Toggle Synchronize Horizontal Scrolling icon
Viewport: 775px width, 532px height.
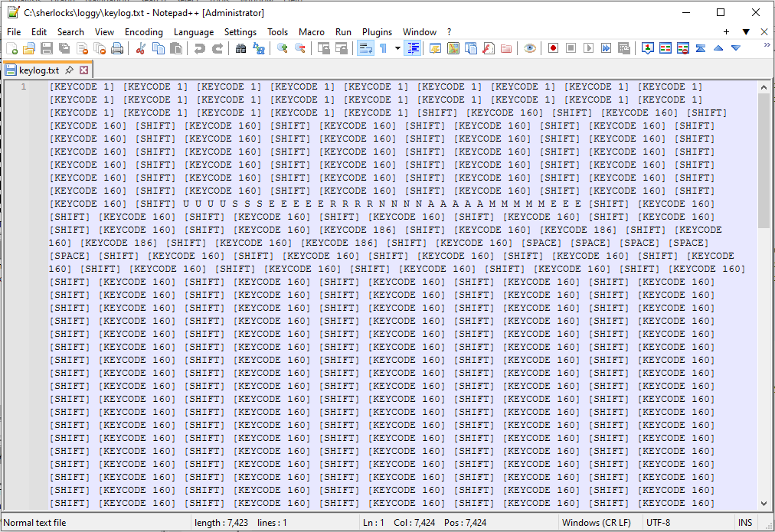tap(342, 48)
